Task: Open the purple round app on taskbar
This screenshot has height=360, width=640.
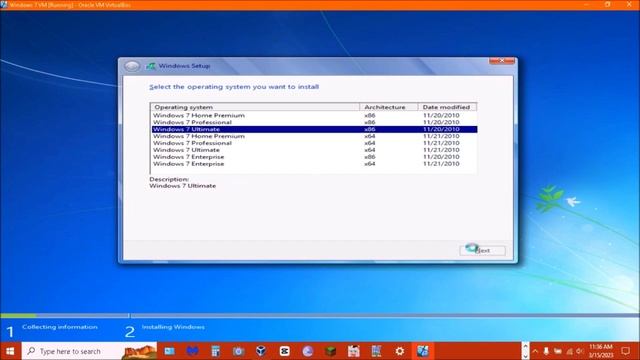Action: click(308, 351)
